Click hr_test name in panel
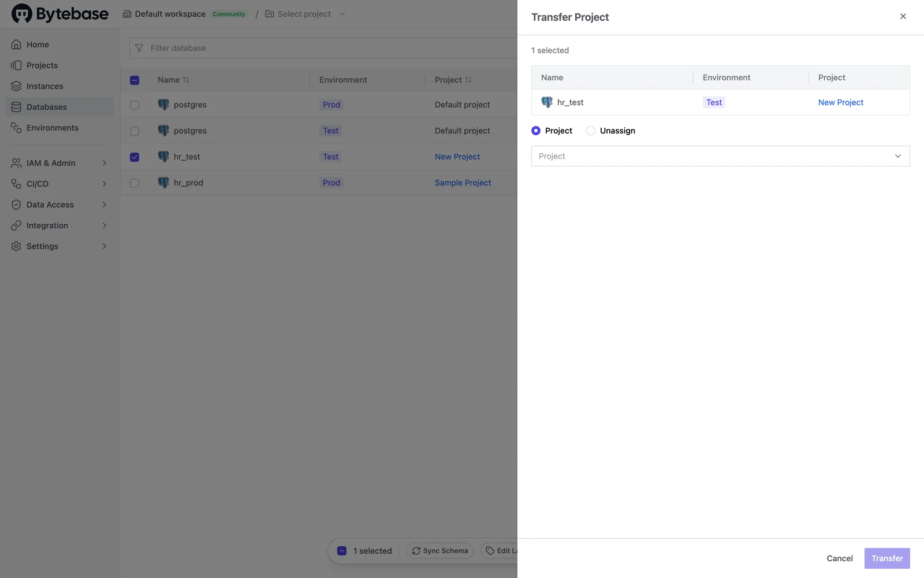Screen dimensions: 924x578 click(571, 102)
